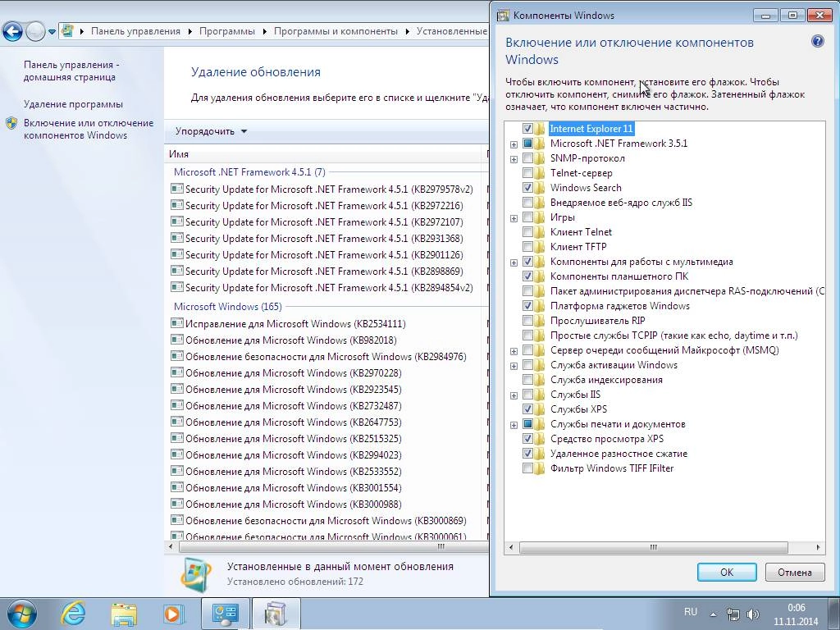Uncheck the Windows Search checkbox
Image resolution: width=840 pixels, height=630 pixels.
[x=527, y=188]
